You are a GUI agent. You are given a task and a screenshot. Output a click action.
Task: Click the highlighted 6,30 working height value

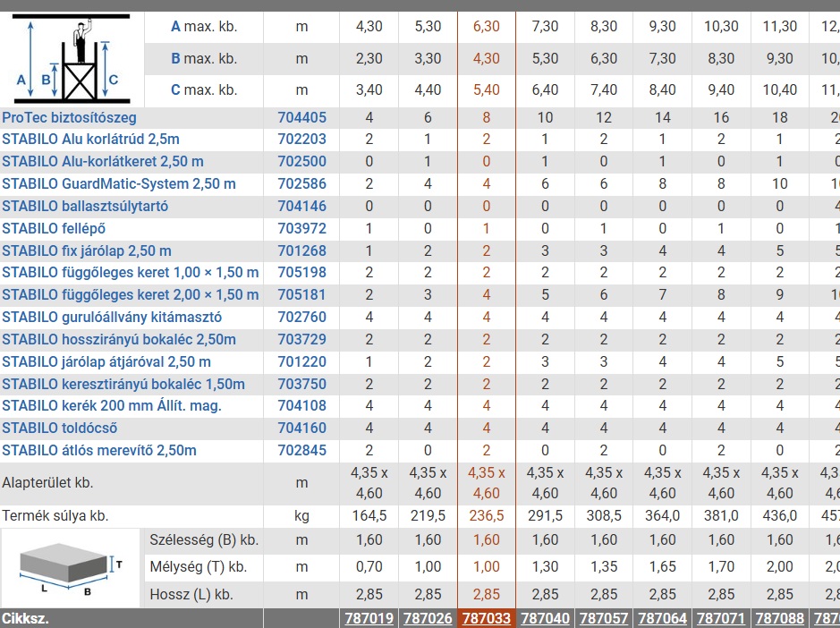(x=487, y=26)
